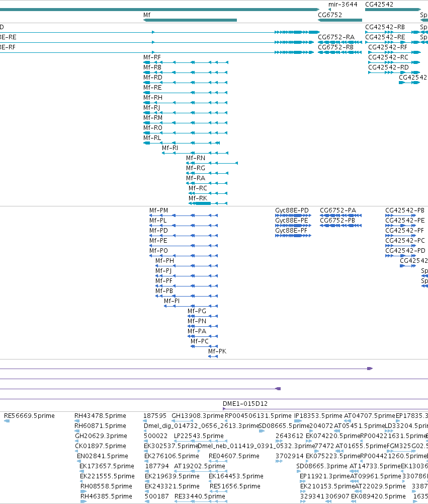Click EST label RE56669.5prime
This screenshot has height=504, width=428.
point(29,416)
